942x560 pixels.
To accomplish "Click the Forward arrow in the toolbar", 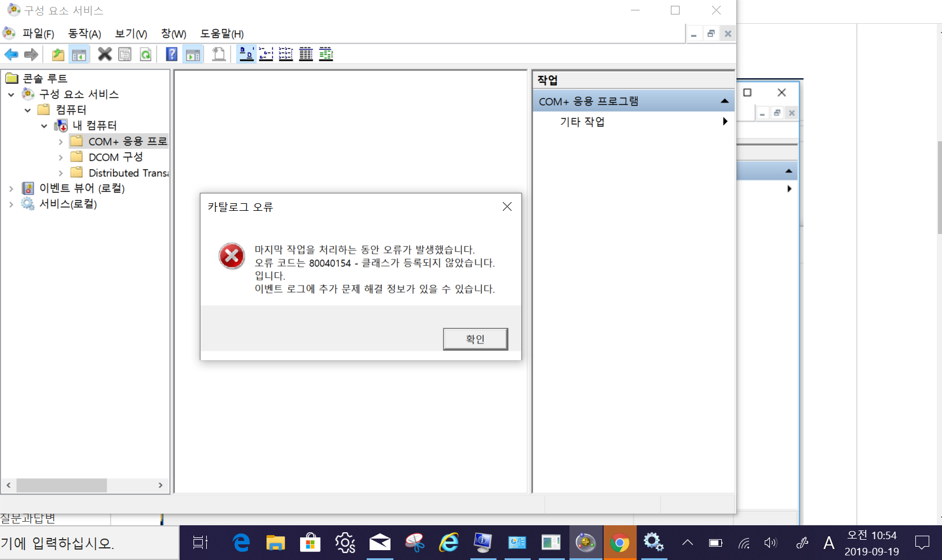I will tap(31, 54).
